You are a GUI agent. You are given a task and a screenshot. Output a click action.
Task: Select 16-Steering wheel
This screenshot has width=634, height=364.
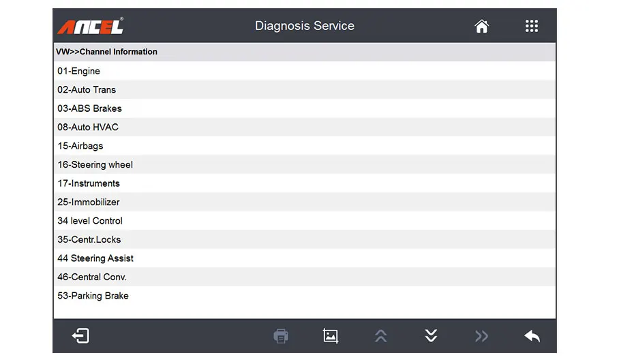(95, 165)
